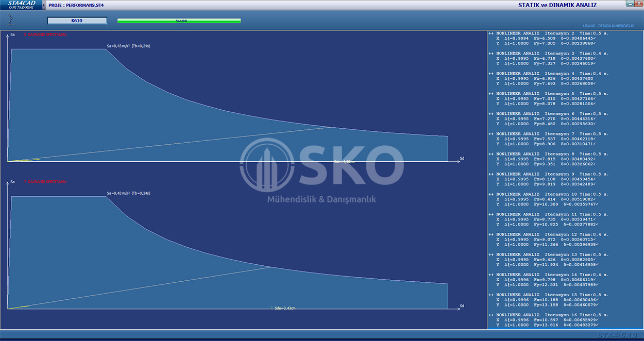Select the X row with Fx=6.509

click(547, 38)
